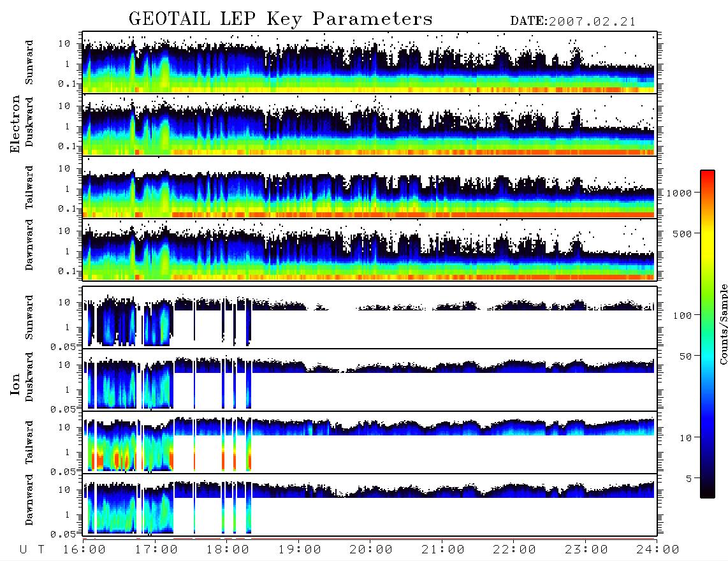The height and width of the screenshot is (561, 728).
Task: Click the Ion Sunward spectrogram plot
Action: tap(370, 317)
